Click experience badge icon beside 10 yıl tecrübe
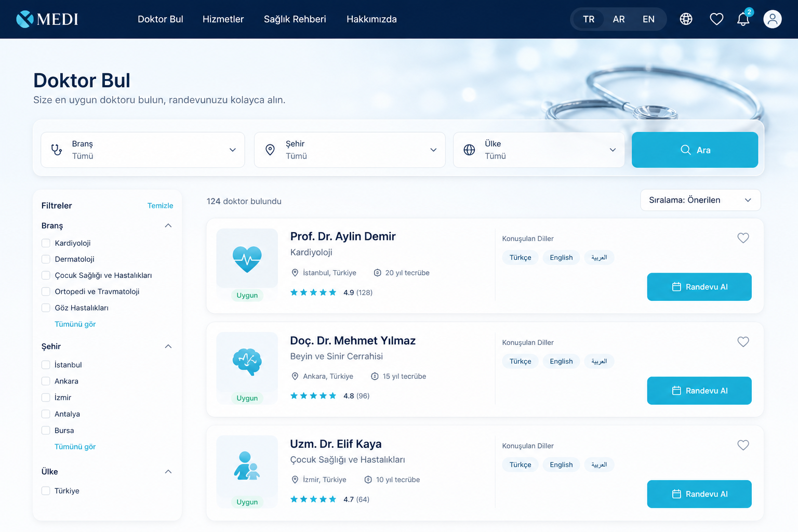 pyautogui.click(x=368, y=480)
